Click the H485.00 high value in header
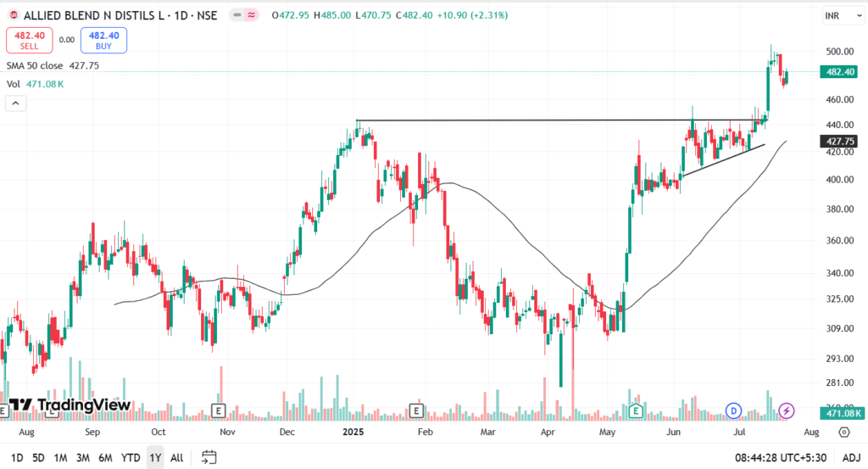The image size is (868, 469). coord(332,15)
